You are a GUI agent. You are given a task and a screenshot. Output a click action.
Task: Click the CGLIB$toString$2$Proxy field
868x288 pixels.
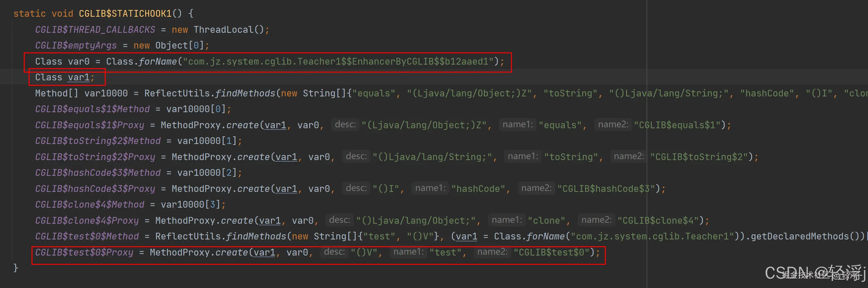(x=95, y=157)
